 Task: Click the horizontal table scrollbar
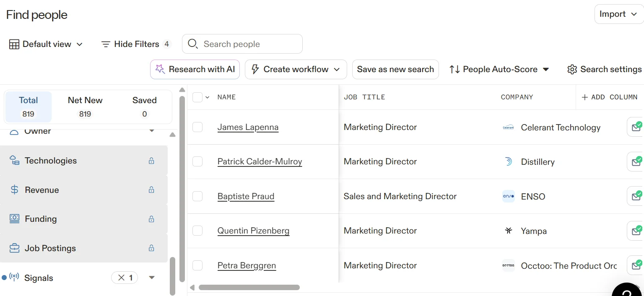tap(249, 288)
